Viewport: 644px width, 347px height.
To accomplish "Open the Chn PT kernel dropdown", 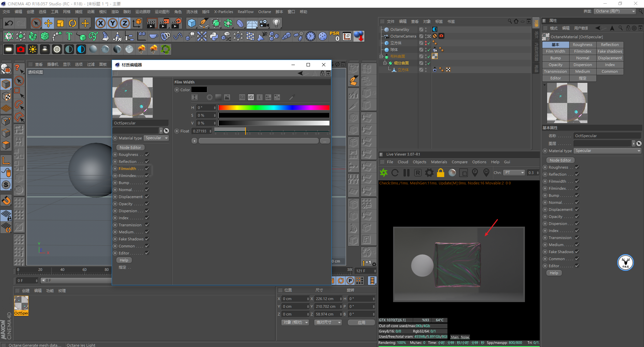I will tap(514, 173).
